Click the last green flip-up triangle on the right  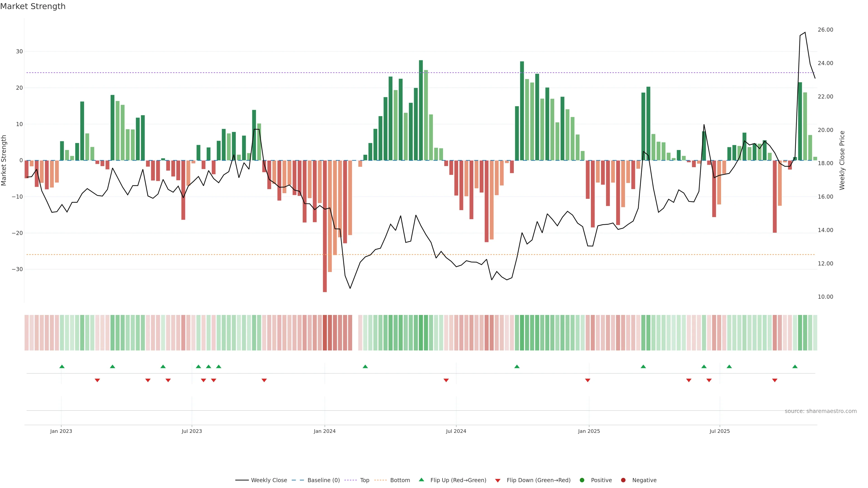(795, 366)
